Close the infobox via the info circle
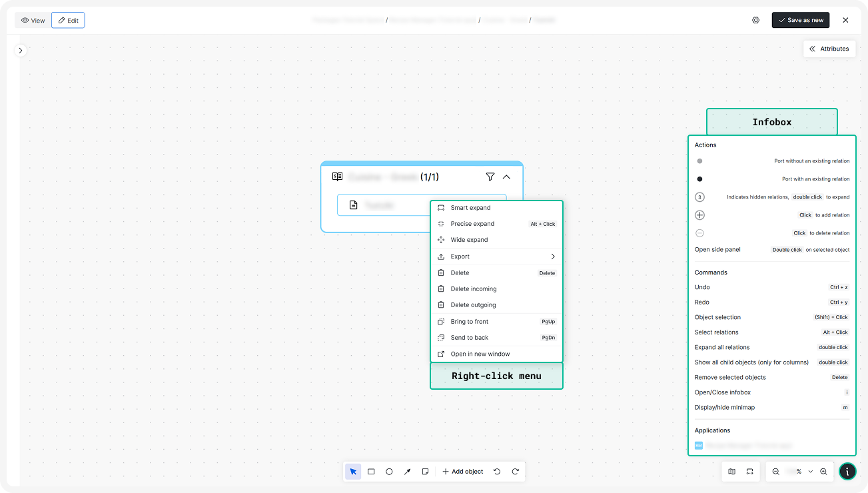This screenshot has height=493, width=868. coord(847,471)
